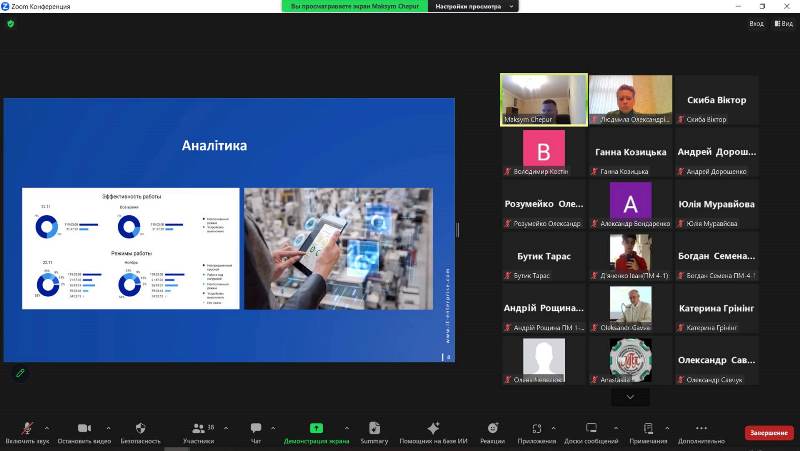This screenshot has height=451, width=800.
Task: Expand the apps options arrow
Action: 554,428
